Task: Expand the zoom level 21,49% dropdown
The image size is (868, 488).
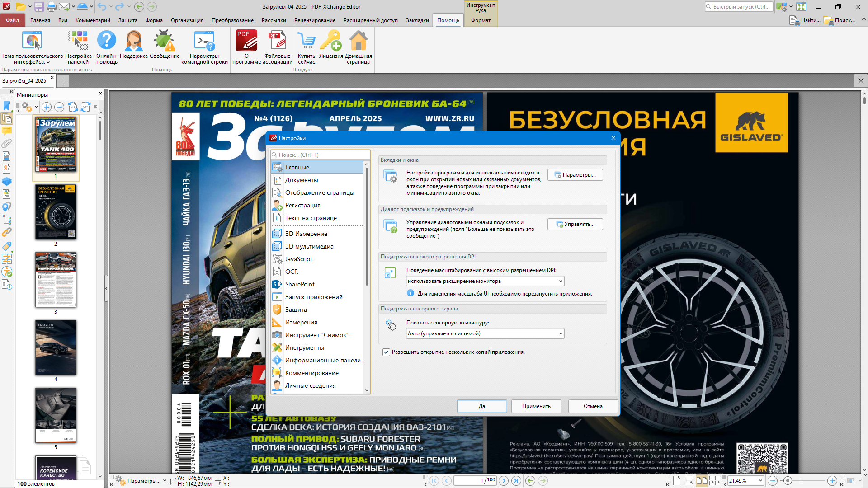Action: click(760, 481)
